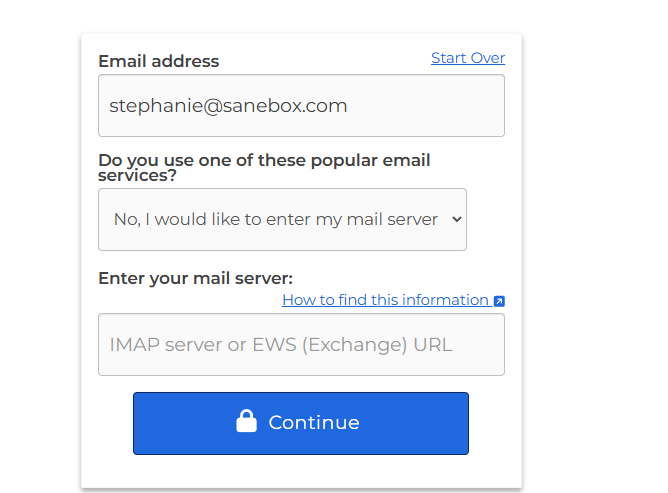The height and width of the screenshot is (493, 668).
Task: Focus the Email address input field
Action: (x=301, y=105)
